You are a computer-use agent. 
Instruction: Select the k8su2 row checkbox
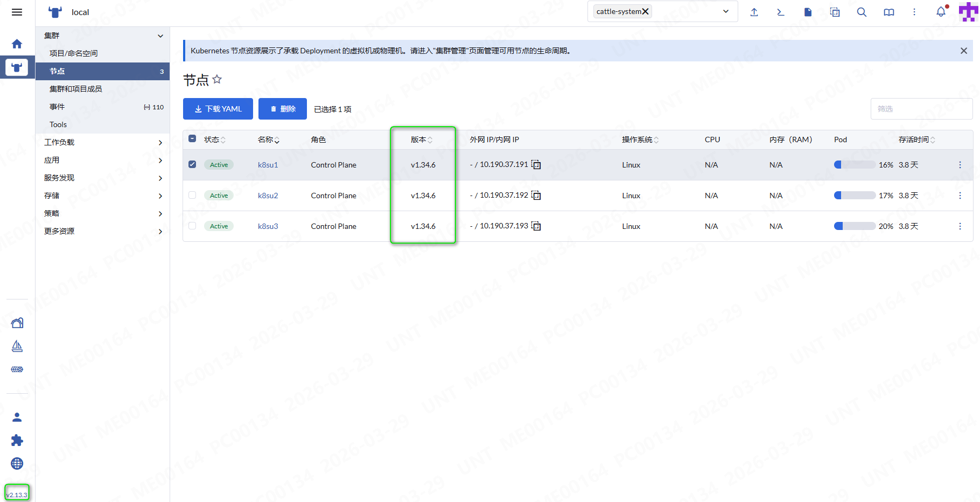click(x=192, y=195)
